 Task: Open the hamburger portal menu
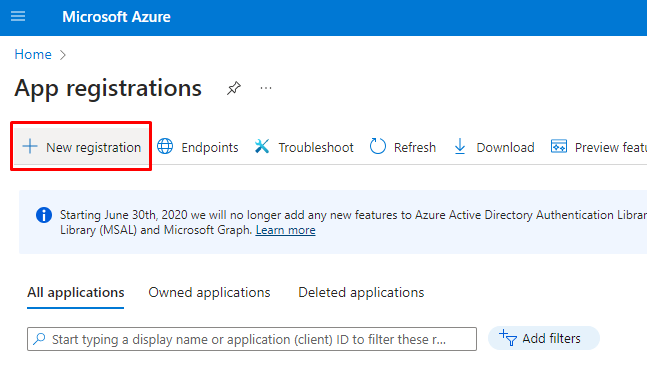pos(18,17)
